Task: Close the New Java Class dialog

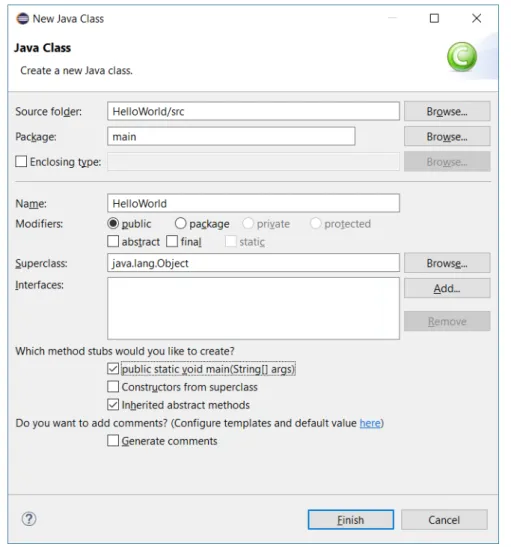Action: 476,18
